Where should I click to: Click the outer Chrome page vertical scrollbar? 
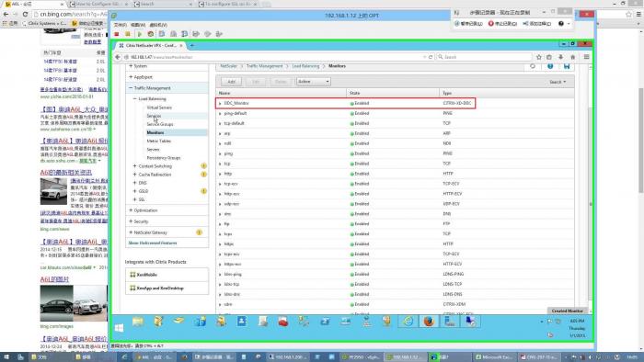[x=640, y=140]
